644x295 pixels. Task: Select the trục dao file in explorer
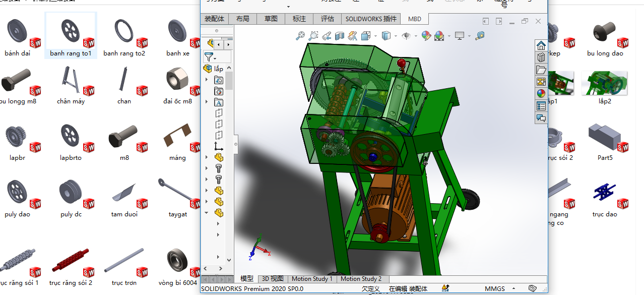[605, 199]
